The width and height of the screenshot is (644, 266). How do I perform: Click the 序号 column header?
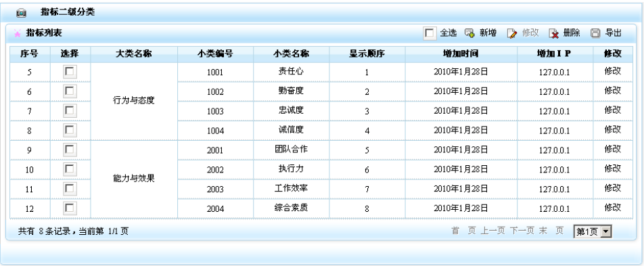point(30,54)
